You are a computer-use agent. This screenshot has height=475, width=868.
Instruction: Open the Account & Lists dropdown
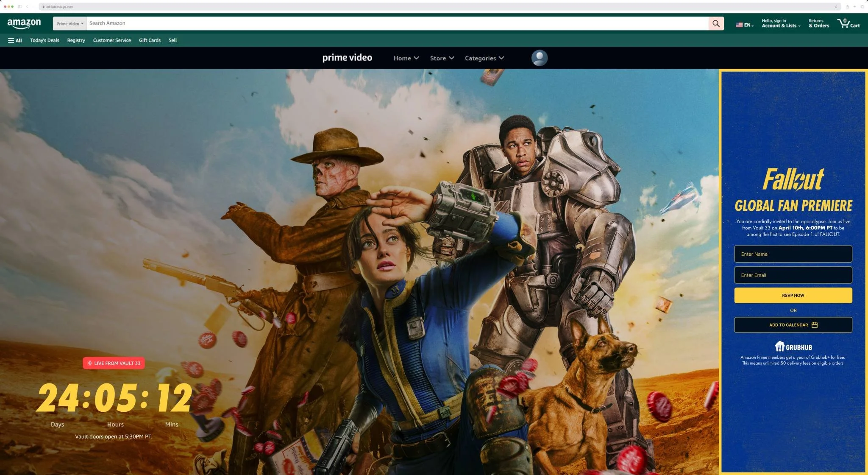coord(781,23)
